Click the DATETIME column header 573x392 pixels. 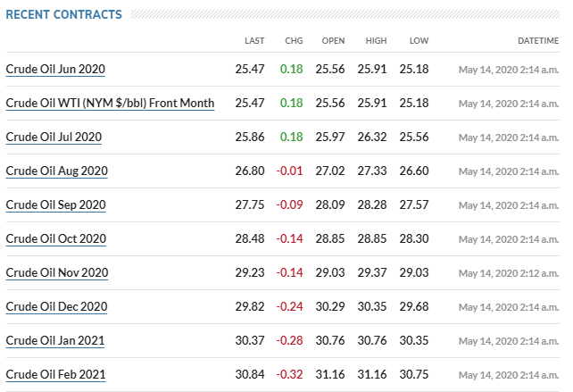[x=538, y=40]
